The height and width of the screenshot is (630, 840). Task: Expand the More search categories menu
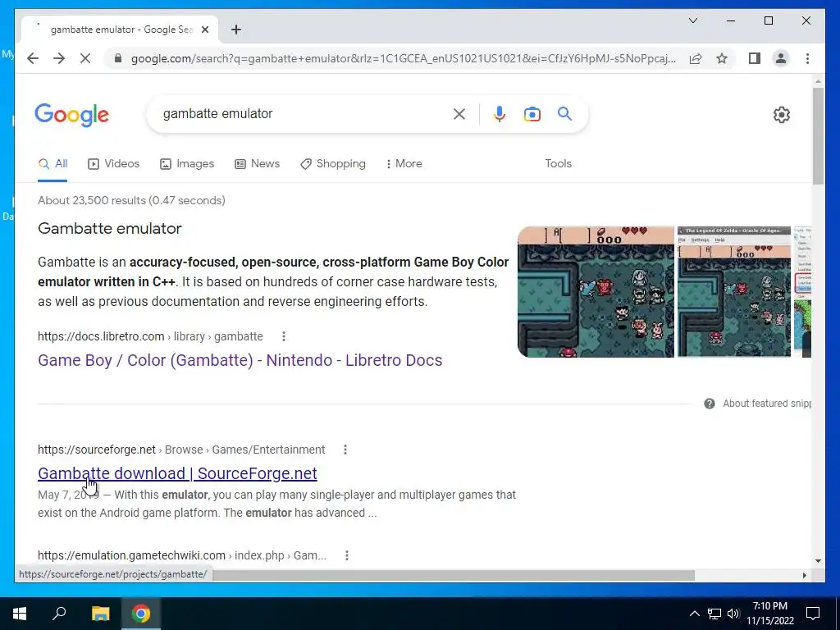coord(404,164)
